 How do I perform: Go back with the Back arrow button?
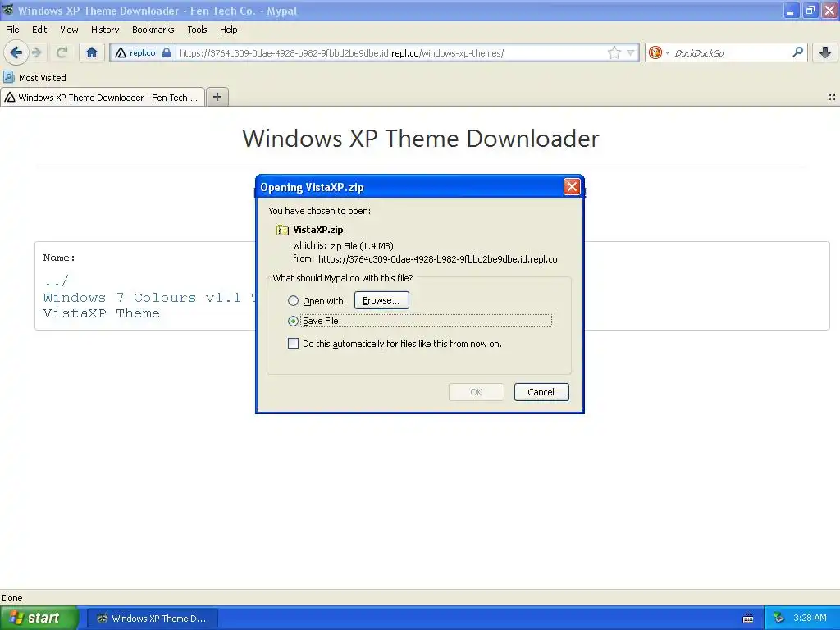coord(16,52)
